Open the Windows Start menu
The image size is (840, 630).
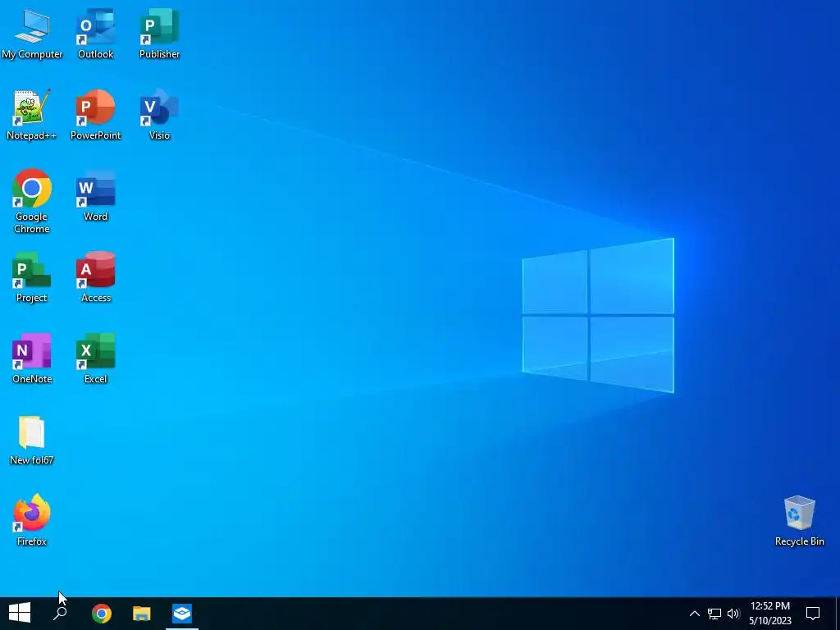tap(20, 614)
